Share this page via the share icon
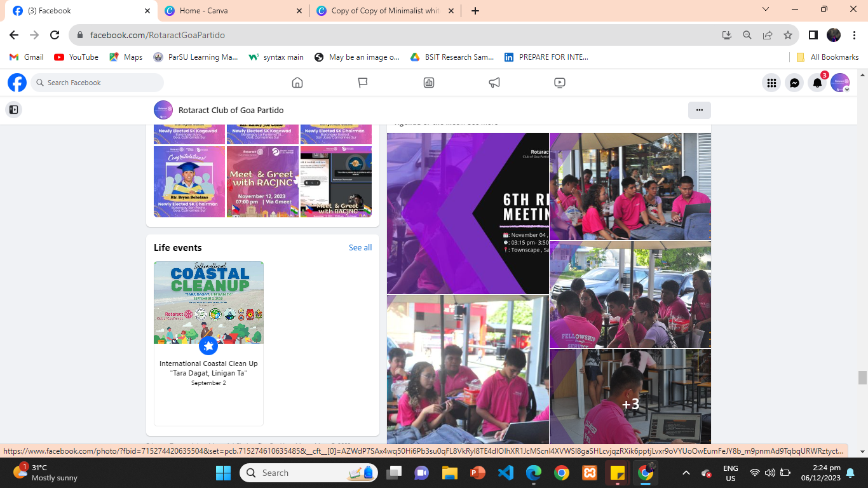This screenshot has height=488, width=868. pyautogui.click(x=768, y=35)
